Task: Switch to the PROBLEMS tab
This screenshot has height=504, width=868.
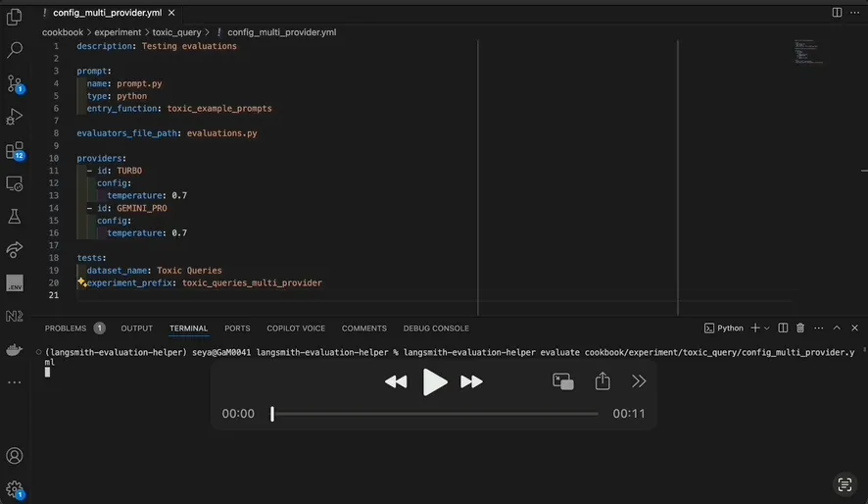Action: (x=66, y=328)
